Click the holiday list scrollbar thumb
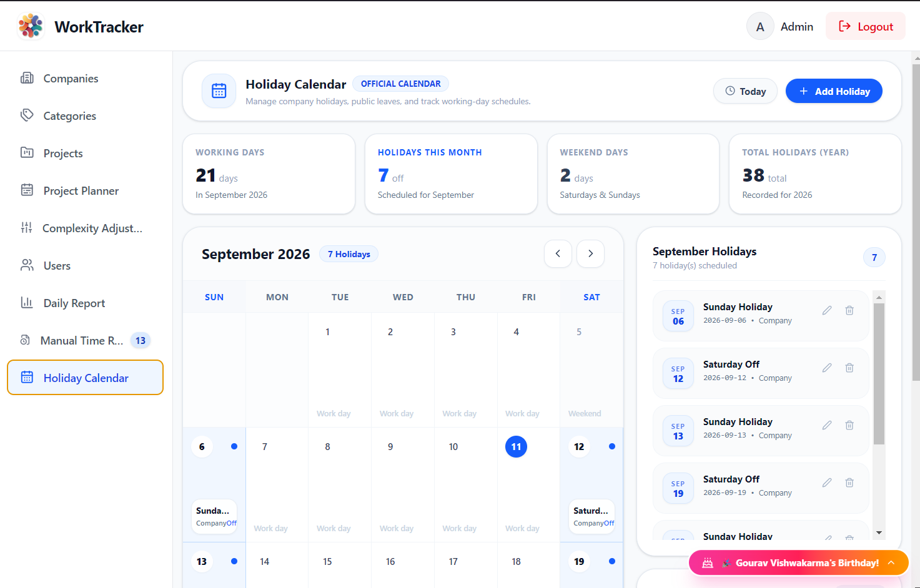This screenshot has height=588, width=920. (879, 373)
